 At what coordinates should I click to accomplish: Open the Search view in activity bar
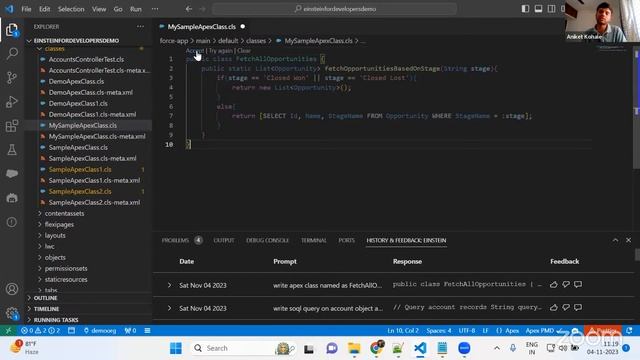click(x=12, y=53)
